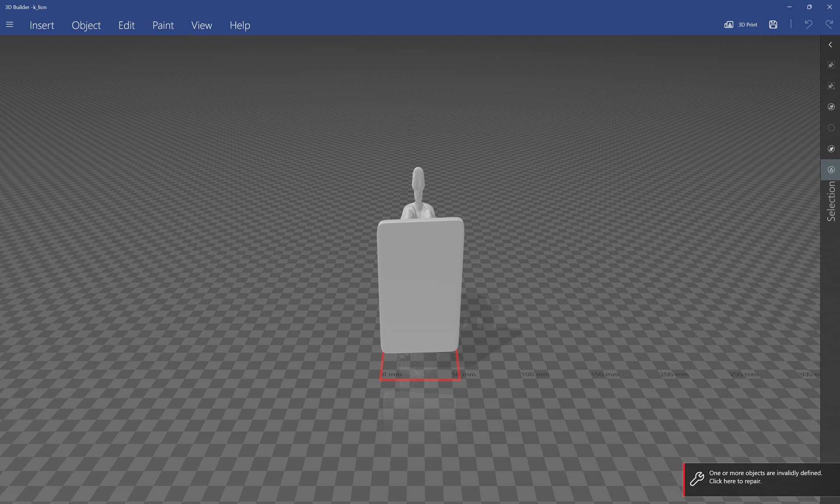Expand the Insert menu
The width and height of the screenshot is (840, 504).
42,25
